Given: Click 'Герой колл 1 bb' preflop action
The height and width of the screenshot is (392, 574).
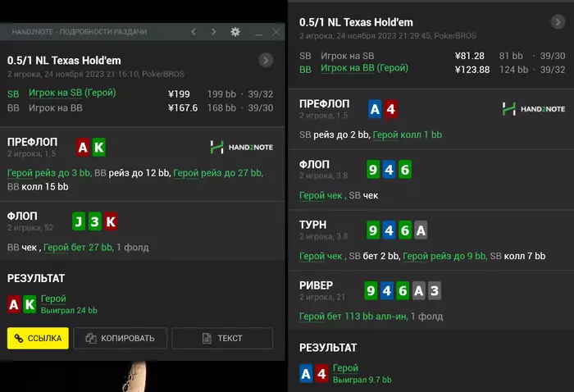Looking at the screenshot, I should (408, 134).
